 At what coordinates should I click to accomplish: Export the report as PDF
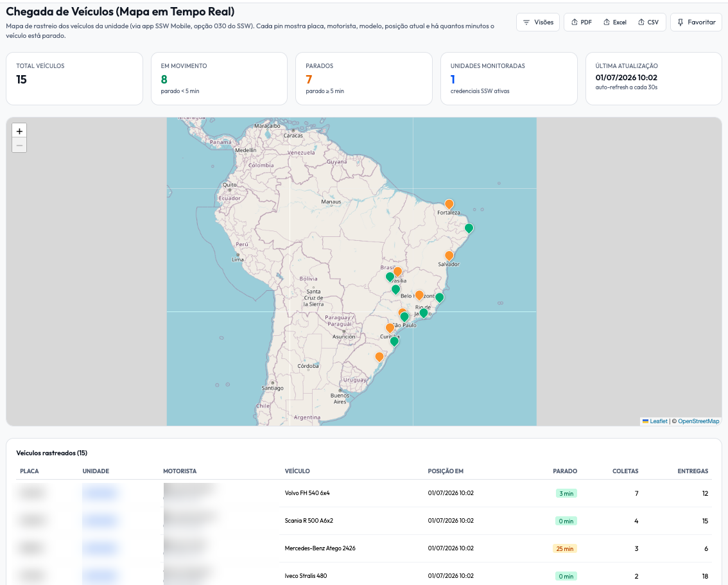581,22
